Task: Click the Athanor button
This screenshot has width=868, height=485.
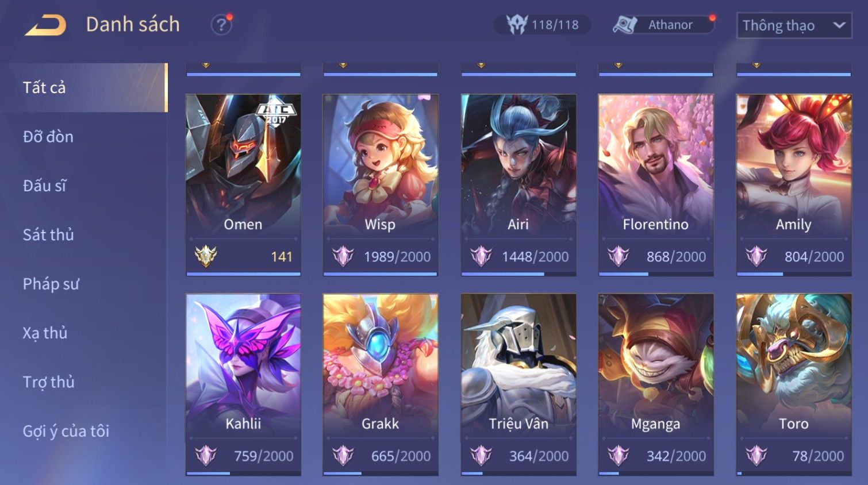Action: (662, 25)
